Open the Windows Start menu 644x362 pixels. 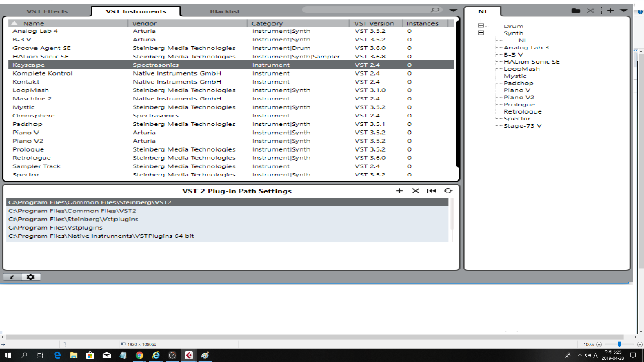coord(8,355)
